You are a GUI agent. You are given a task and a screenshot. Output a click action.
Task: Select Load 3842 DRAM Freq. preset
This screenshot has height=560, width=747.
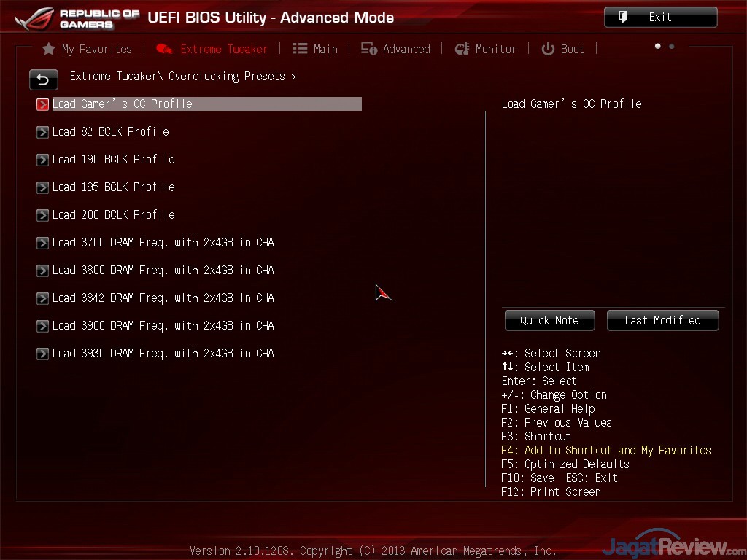point(163,297)
